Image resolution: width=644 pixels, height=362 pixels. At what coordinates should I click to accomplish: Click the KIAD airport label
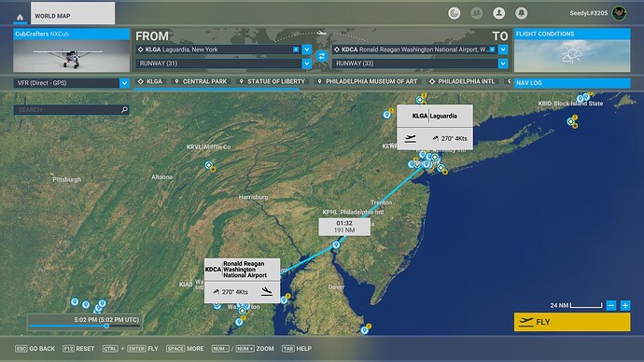(x=186, y=284)
